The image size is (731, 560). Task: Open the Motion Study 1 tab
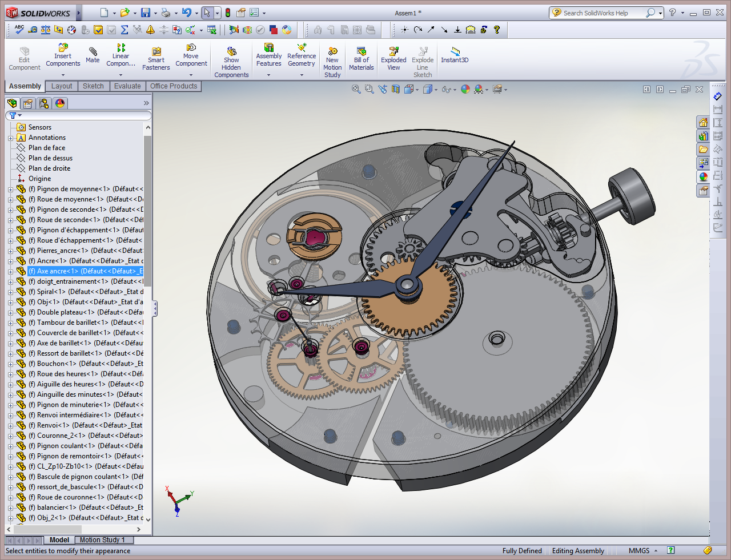102,540
